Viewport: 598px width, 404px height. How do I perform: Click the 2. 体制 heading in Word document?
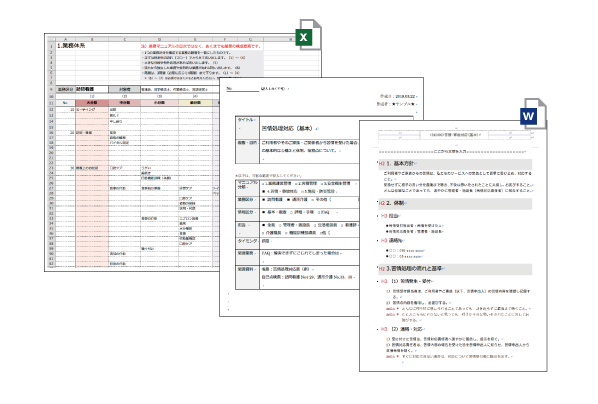click(395, 203)
